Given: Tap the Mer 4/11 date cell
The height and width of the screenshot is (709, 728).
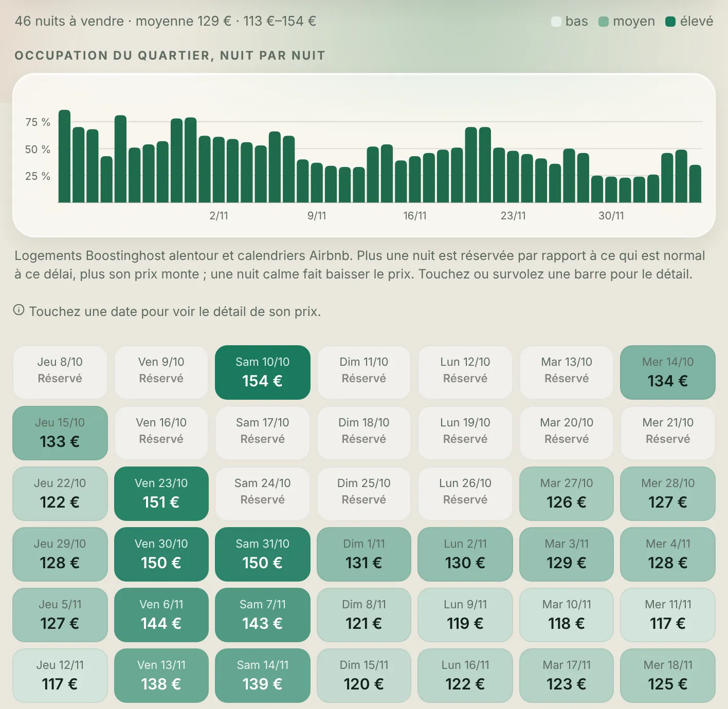Looking at the screenshot, I should pyautogui.click(x=668, y=554).
